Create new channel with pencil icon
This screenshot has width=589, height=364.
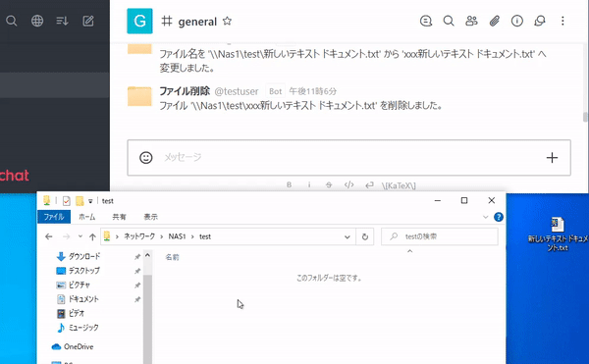tap(88, 21)
